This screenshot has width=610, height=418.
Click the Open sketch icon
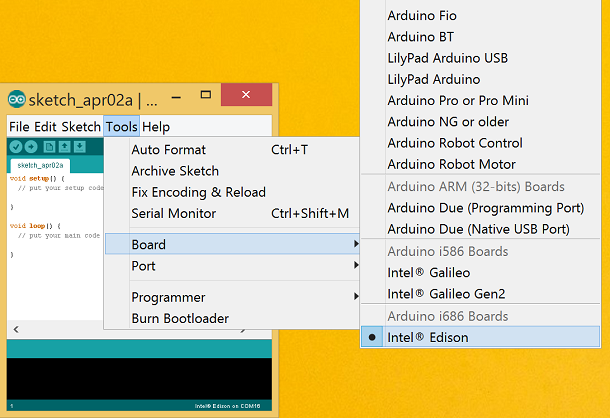click(65, 147)
